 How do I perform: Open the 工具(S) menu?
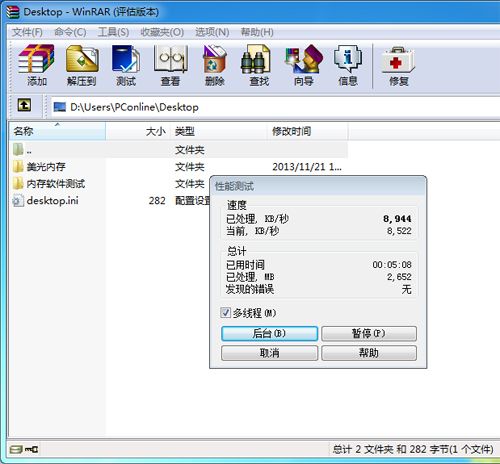coord(113,32)
